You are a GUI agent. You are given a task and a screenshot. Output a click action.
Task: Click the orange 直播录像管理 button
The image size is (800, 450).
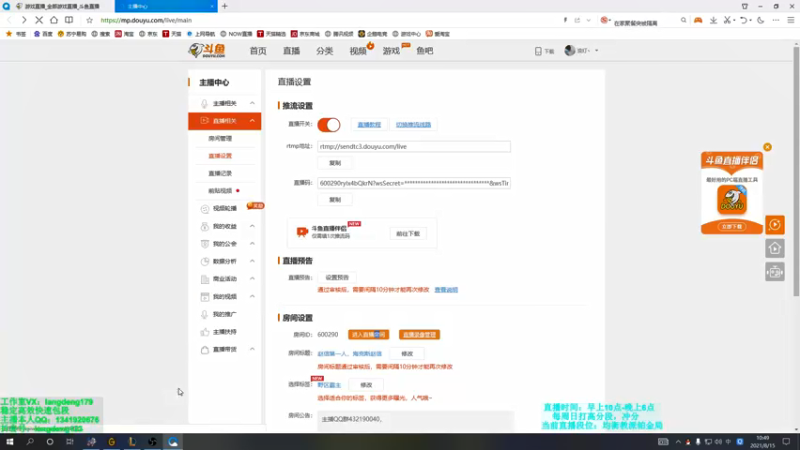(x=419, y=335)
